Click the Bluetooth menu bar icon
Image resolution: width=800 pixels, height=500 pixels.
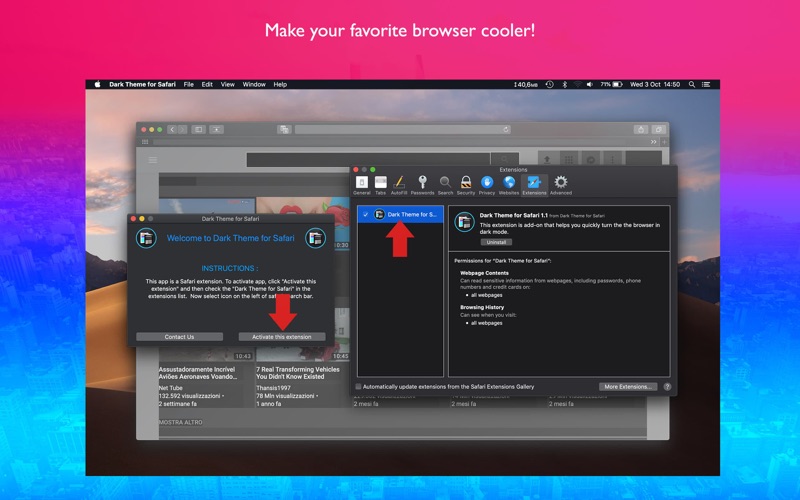[564, 85]
